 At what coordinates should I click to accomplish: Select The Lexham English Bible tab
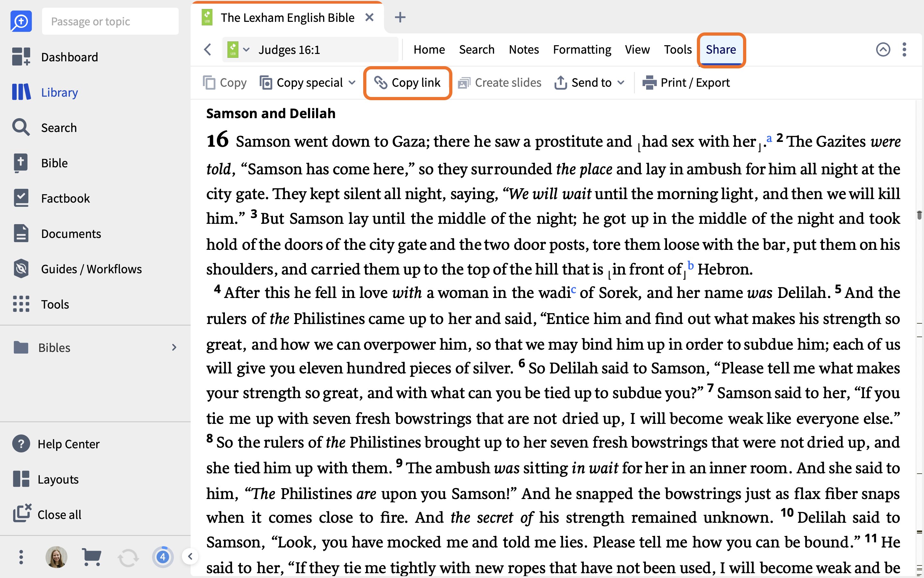pyautogui.click(x=287, y=18)
